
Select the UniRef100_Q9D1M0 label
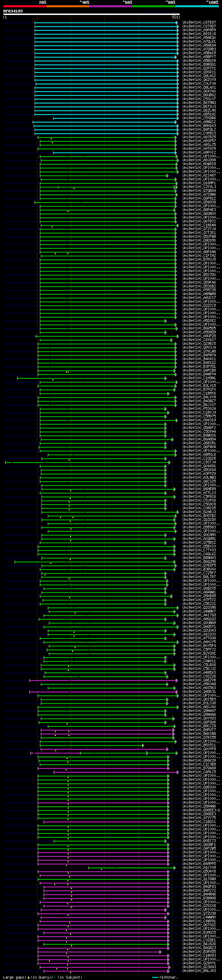coord(199,241)
